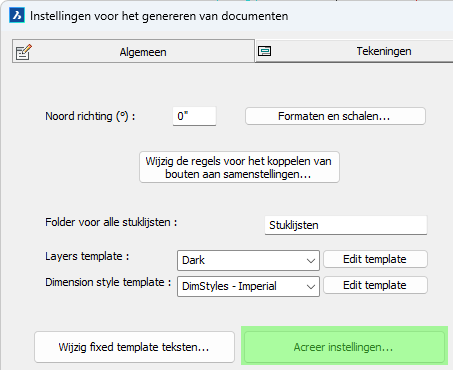
Task: Click the Noord richting label text
Action: click(90, 116)
